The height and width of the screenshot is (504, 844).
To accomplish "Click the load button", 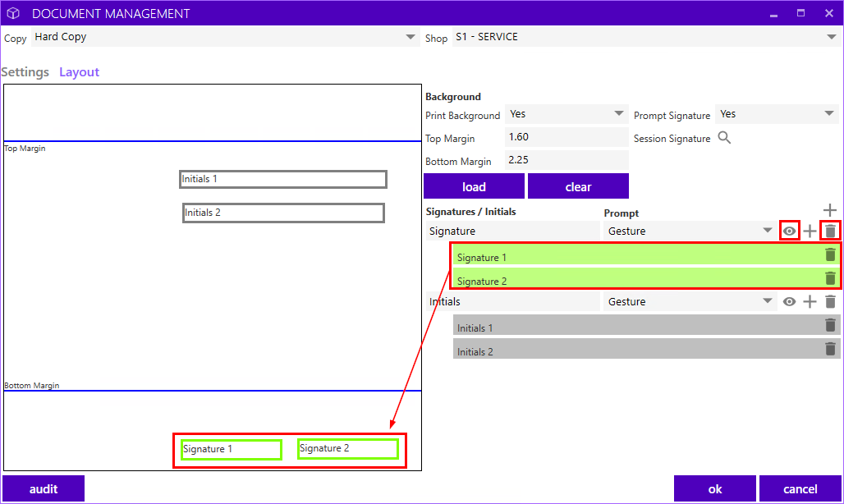I will click(474, 186).
